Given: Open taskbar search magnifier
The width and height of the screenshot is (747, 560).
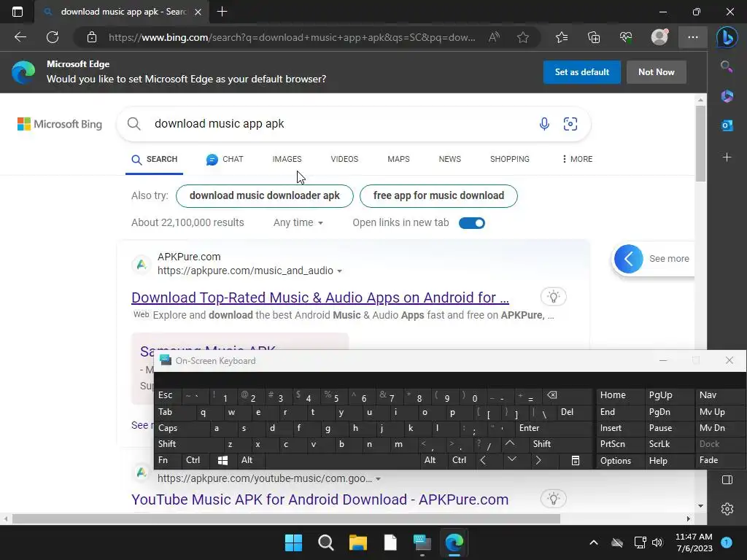Looking at the screenshot, I should click(x=326, y=542).
